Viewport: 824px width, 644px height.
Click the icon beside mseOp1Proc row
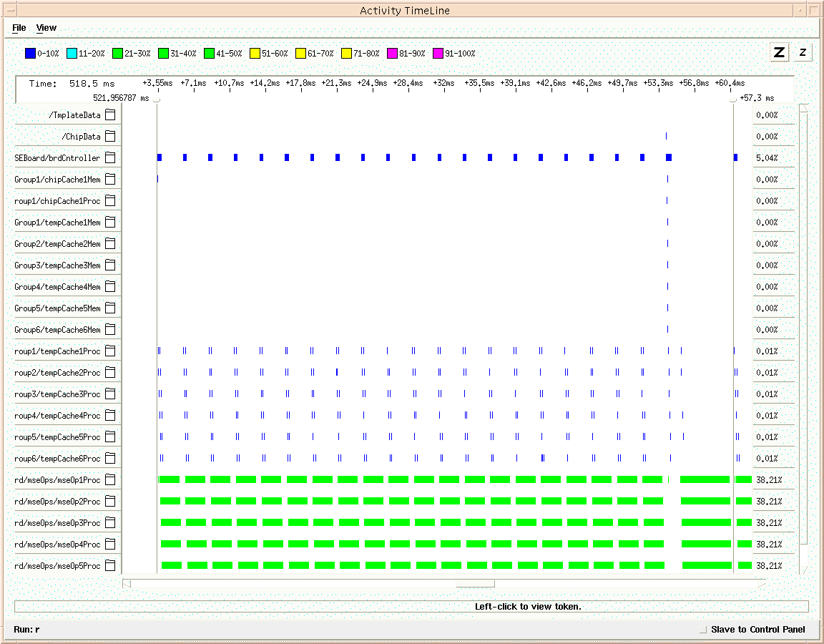[110, 480]
